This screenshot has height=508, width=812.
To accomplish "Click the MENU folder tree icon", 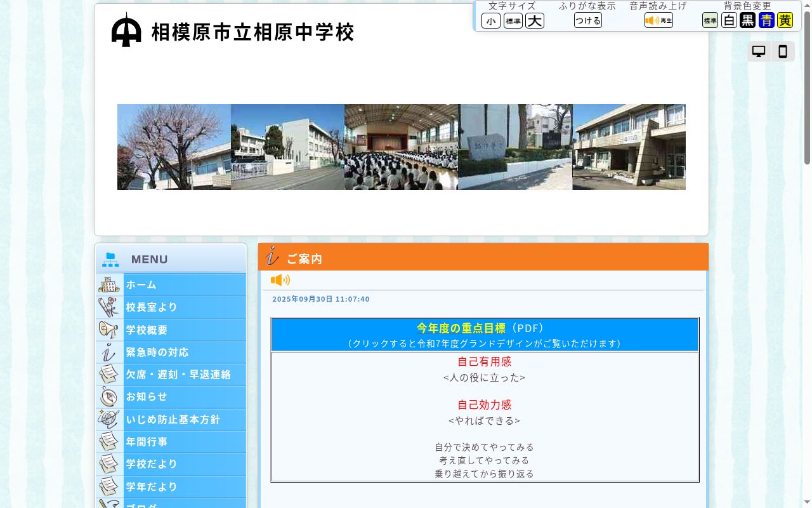I will coord(111,259).
